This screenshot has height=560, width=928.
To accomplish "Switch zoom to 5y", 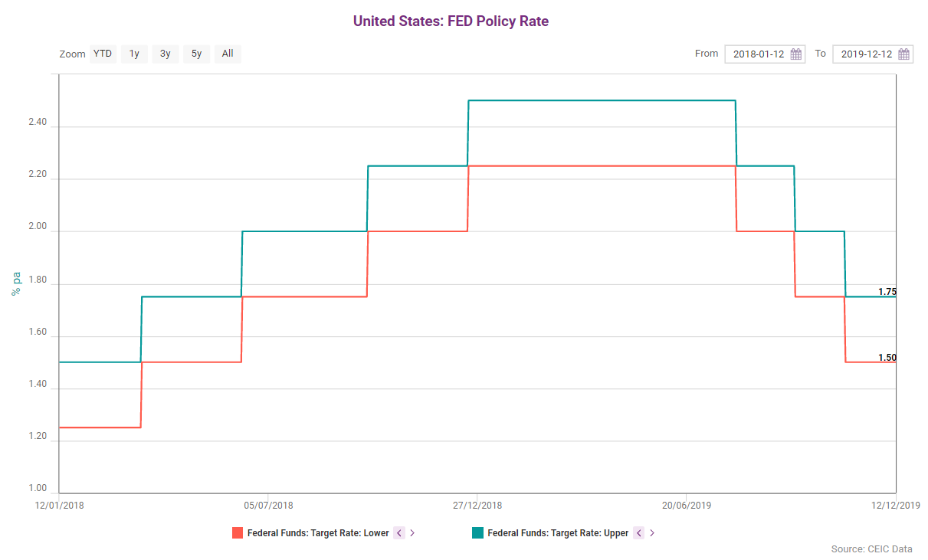I will tap(196, 54).
